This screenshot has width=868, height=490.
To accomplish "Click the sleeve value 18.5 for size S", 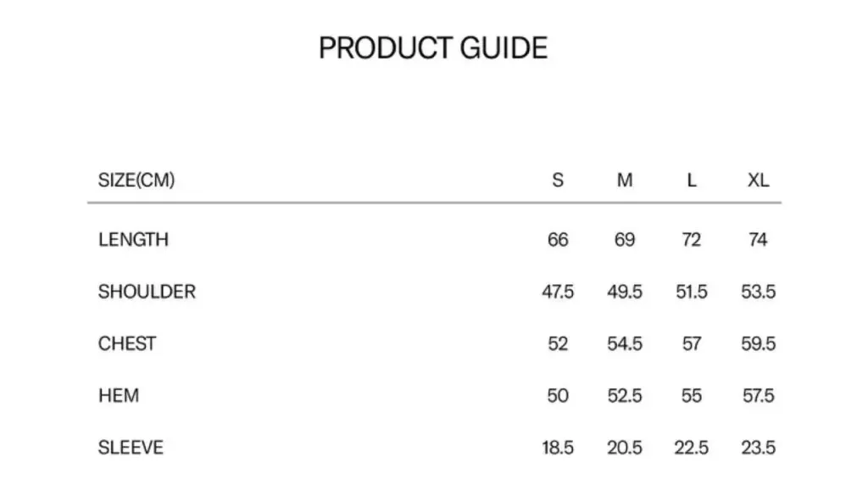I will 558,448.
